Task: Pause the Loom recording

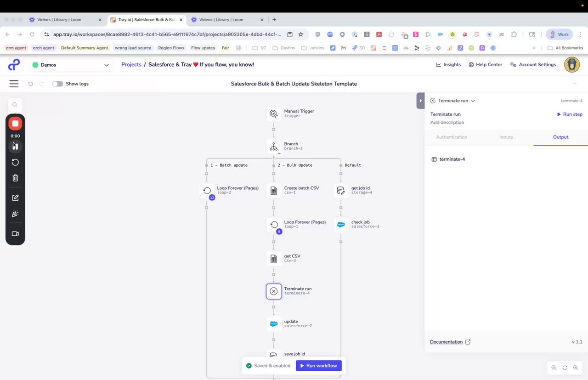Action: pos(15,146)
